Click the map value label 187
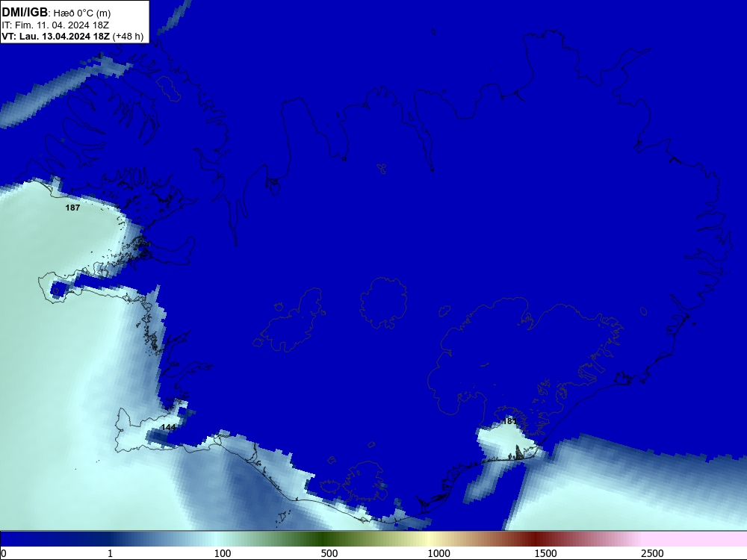This screenshot has height=560, width=747. 72,208
